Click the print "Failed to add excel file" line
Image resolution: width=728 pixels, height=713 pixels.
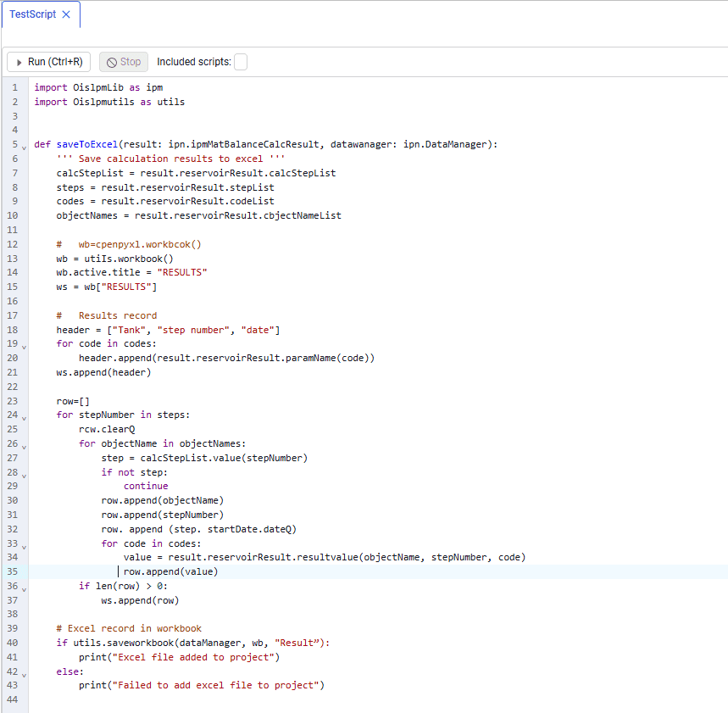pyautogui.click(x=202, y=685)
